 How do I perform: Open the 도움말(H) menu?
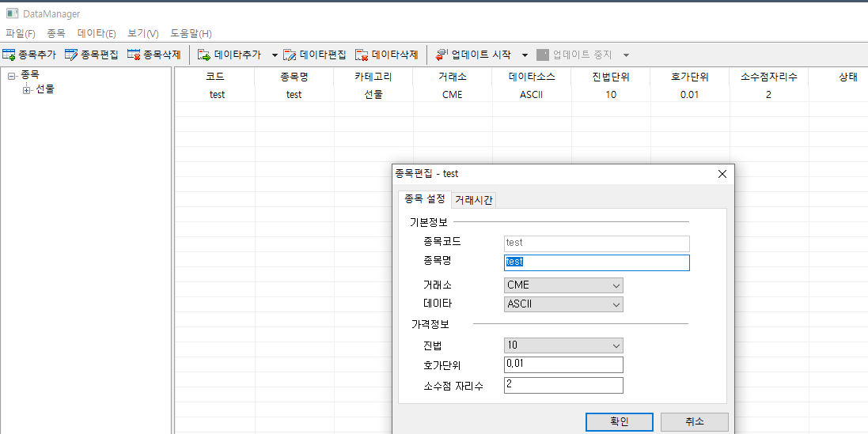point(191,34)
